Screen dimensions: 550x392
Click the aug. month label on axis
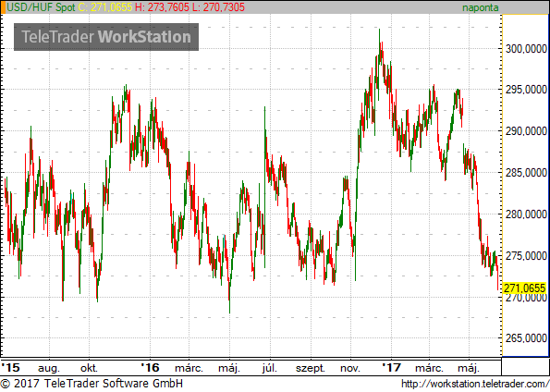49,369
